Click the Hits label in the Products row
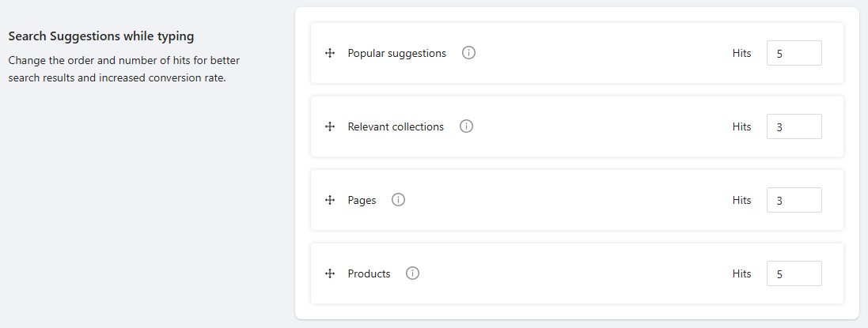Image resolution: width=868 pixels, height=328 pixels. 741,273
